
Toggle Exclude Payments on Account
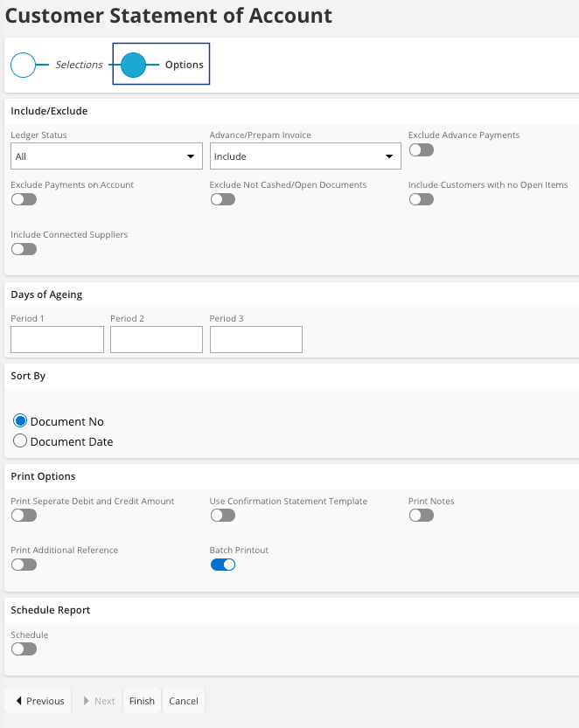24,199
